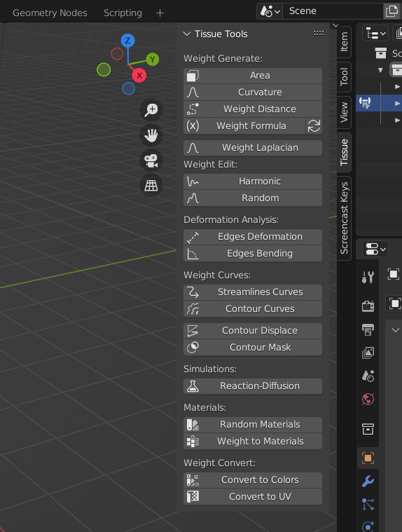The width and height of the screenshot is (402, 532).
Task: Open the scene browse dropdown icon
Action: point(270,11)
